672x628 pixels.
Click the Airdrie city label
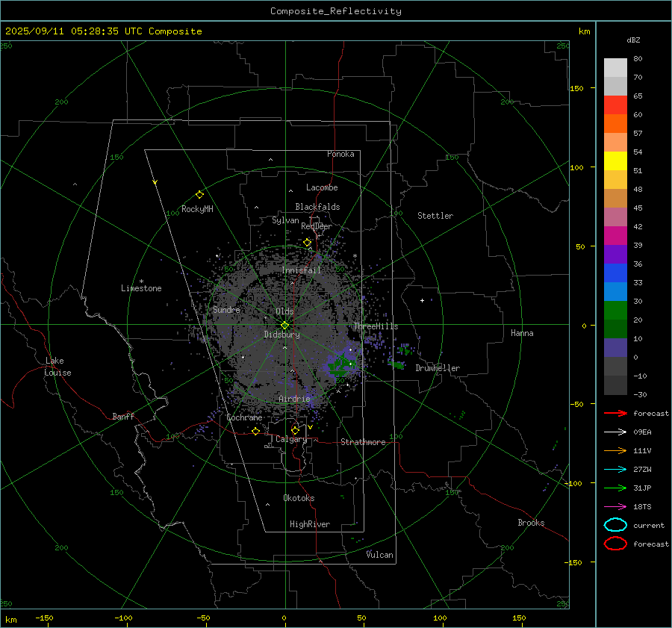point(294,399)
